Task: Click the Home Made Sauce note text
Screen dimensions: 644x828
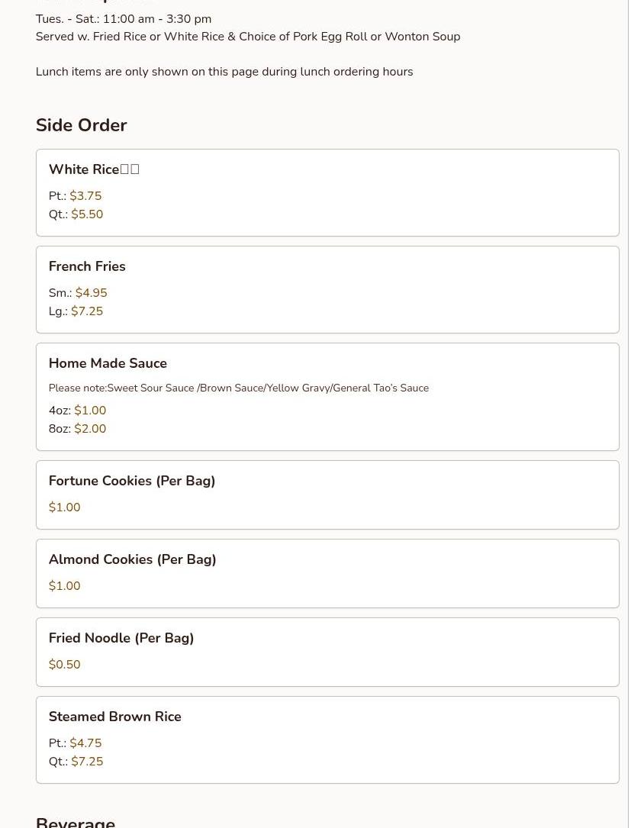Action: pyautogui.click(x=239, y=388)
